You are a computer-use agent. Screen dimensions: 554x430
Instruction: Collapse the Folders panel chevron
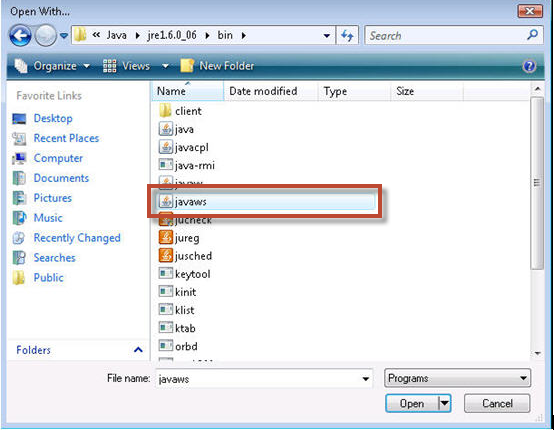(138, 350)
